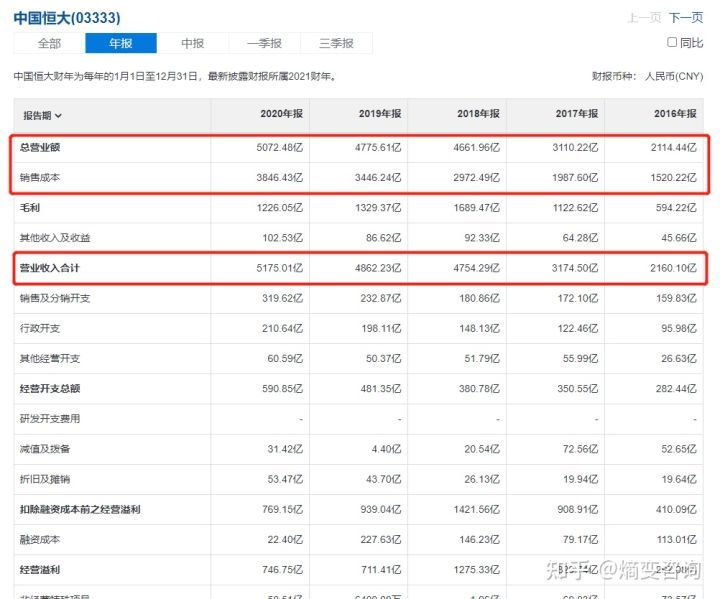This screenshot has width=720, height=599.
Task: Click the 经营溢利 row label
Action: [40, 570]
